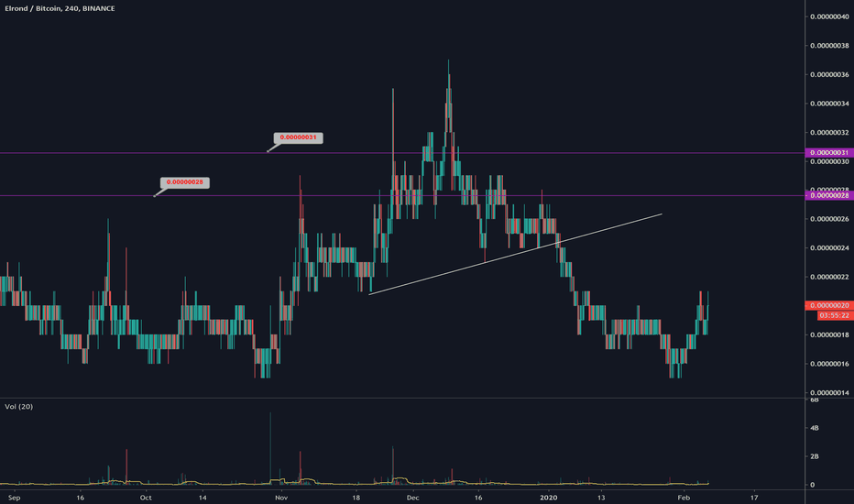Image resolution: width=854 pixels, height=504 pixels.
Task: Click the 0.00000032 price scale value
Action: tap(829, 132)
